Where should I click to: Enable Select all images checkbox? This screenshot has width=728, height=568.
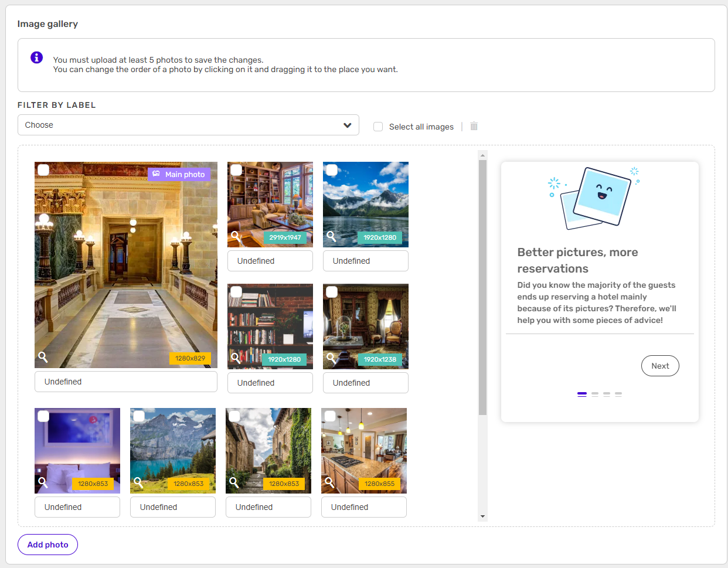pos(378,127)
